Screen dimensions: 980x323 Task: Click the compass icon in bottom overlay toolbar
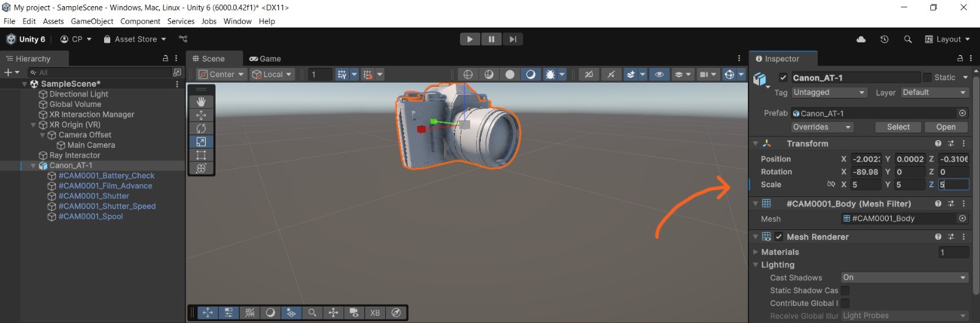(x=396, y=313)
